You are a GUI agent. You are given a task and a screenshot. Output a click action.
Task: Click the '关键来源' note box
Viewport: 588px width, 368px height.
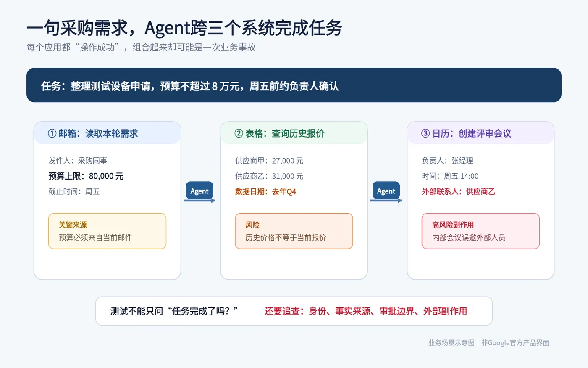[x=107, y=231]
